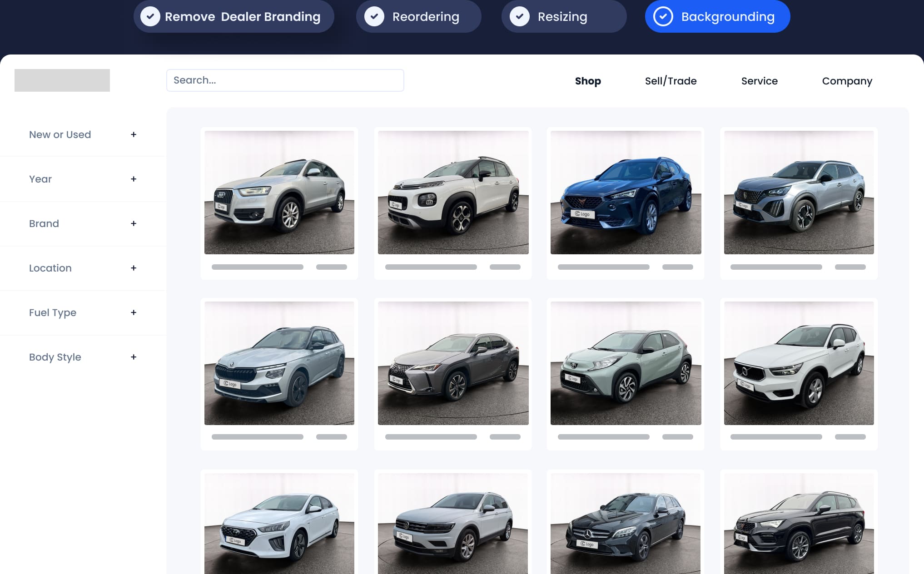
Task: Open the white Volvo XC40 photo
Action: [x=799, y=363]
